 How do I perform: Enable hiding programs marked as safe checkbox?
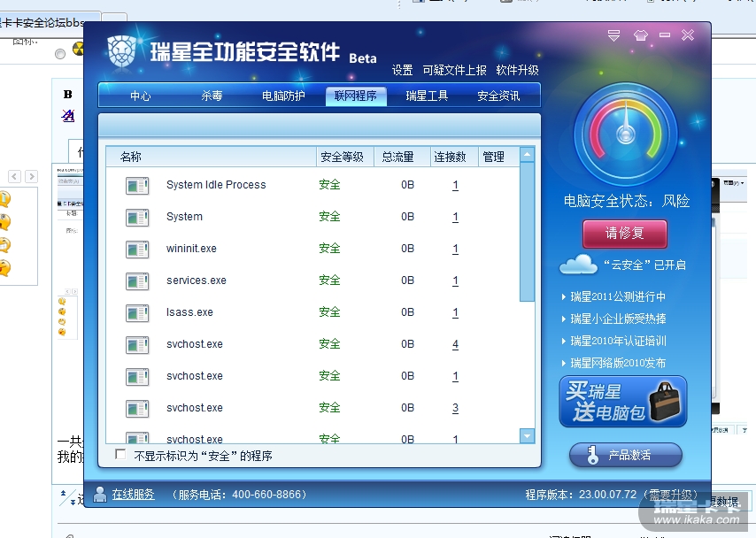pyautogui.click(x=120, y=454)
